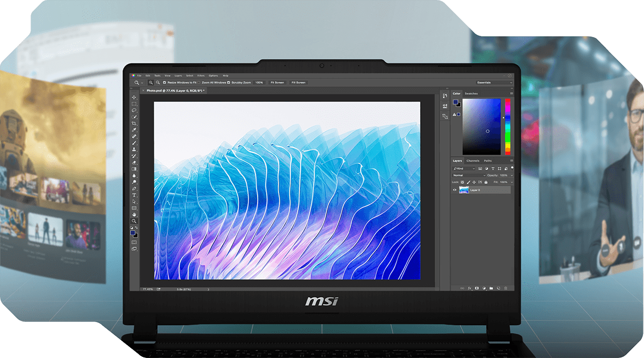Image resolution: width=644 pixels, height=358 pixels.
Task: Close the Photo.psd document tab
Action: (143, 91)
